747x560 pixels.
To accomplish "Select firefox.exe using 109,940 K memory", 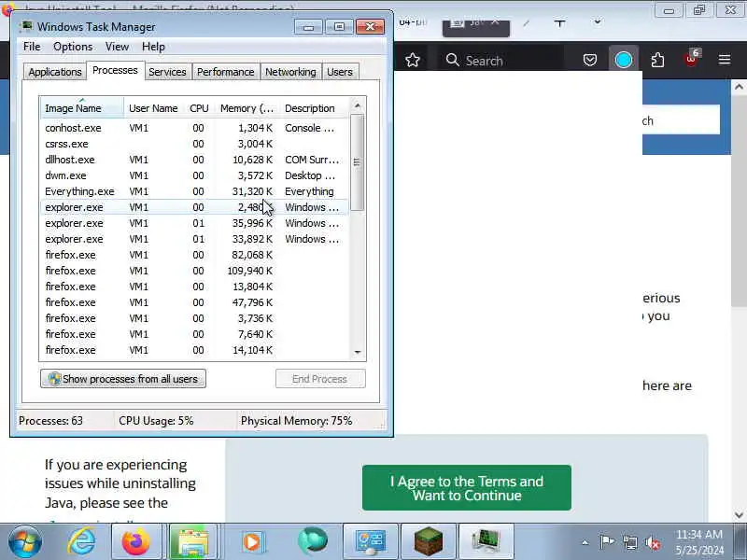I will click(x=194, y=271).
